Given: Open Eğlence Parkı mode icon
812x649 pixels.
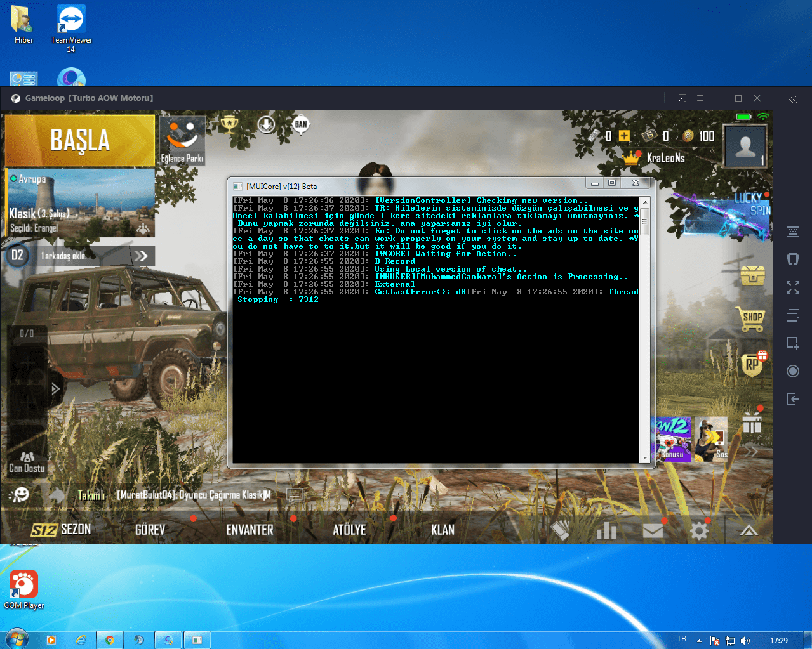Looking at the screenshot, I should pos(182,141).
